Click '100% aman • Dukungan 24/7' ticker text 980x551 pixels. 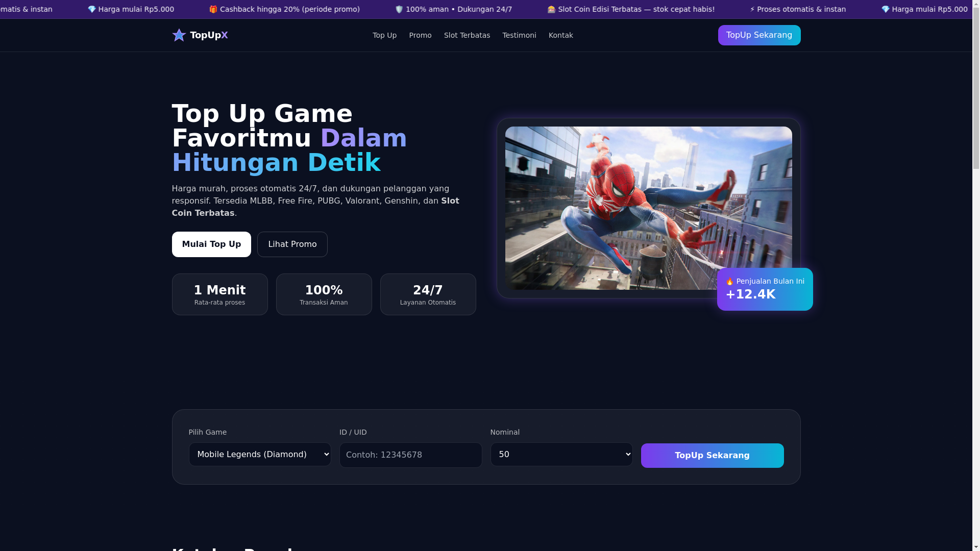459,9
